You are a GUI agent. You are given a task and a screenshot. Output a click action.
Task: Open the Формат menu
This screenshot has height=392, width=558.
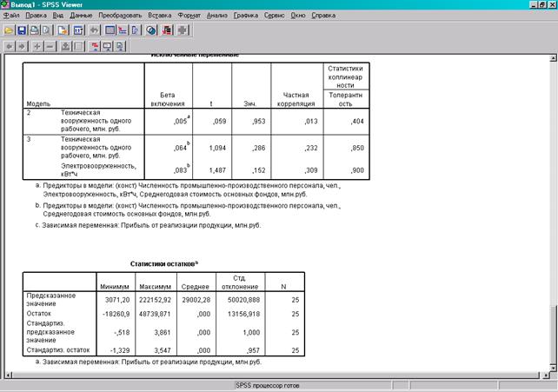click(x=189, y=16)
